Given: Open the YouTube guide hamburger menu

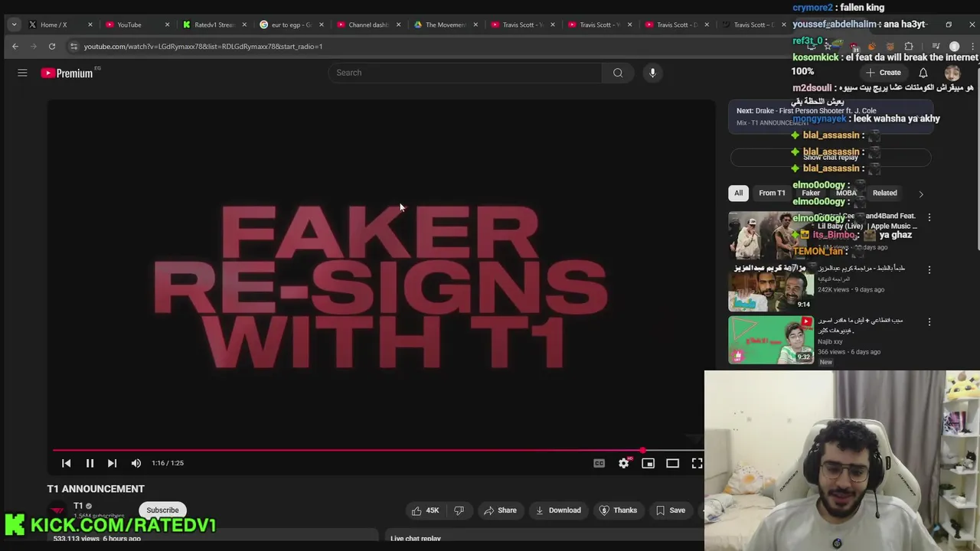Looking at the screenshot, I should (22, 73).
